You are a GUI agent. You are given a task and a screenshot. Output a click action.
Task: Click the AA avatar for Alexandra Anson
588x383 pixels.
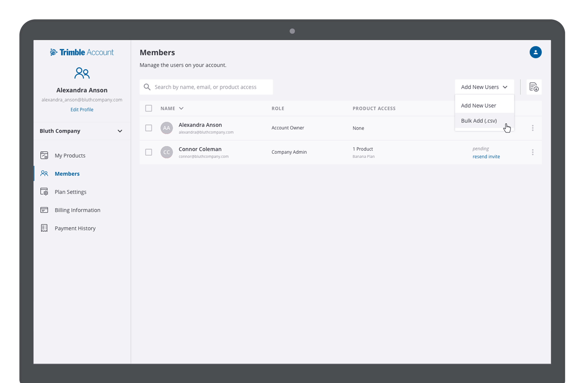[x=167, y=128]
